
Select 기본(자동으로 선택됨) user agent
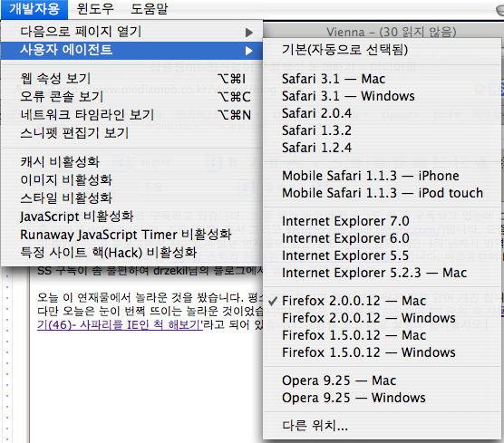click(x=382, y=50)
